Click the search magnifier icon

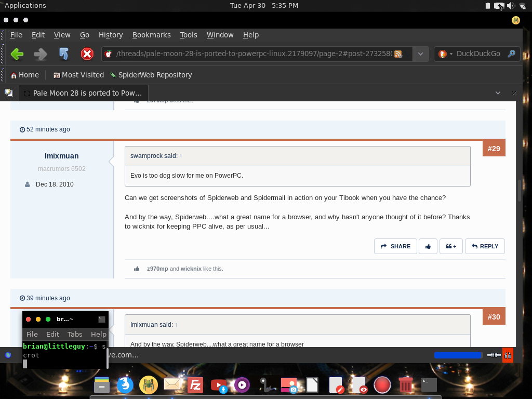511,54
